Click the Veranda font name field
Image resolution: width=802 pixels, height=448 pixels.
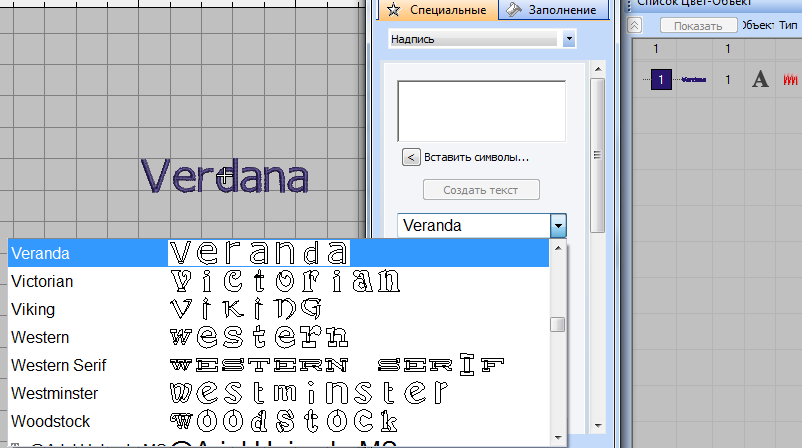tap(474, 226)
